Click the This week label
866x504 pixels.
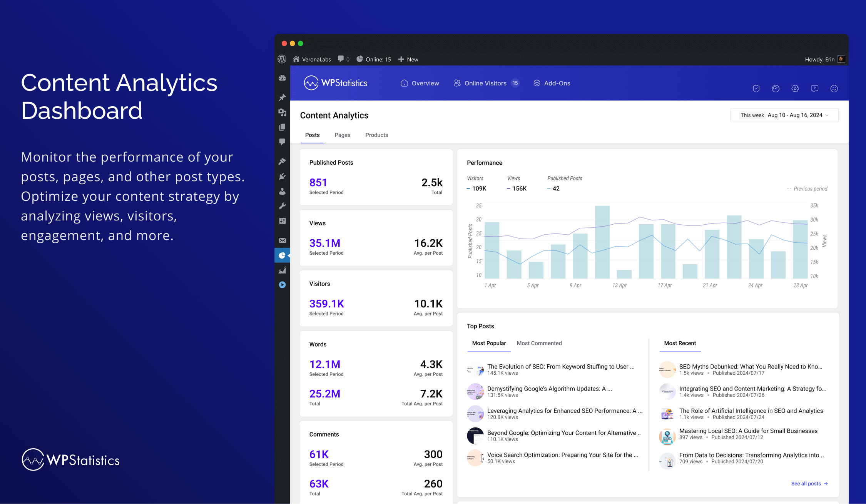click(752, 115)
